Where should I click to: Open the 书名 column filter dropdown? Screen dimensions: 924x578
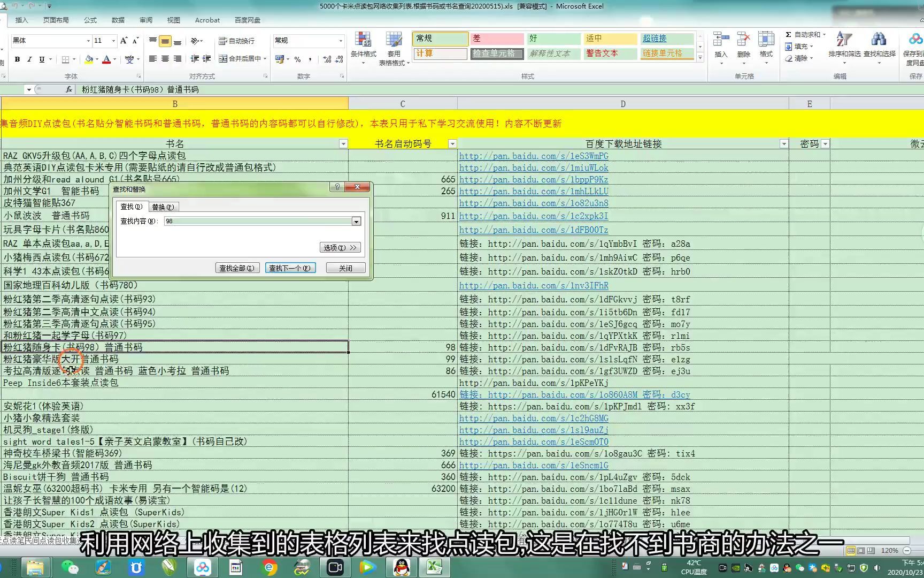pyautogui.click(x=343, y=144)
